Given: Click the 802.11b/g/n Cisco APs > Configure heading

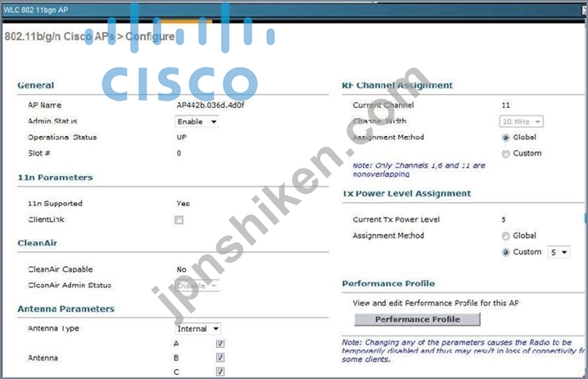Looking at the screenshot, I should (x=89, y=36).
